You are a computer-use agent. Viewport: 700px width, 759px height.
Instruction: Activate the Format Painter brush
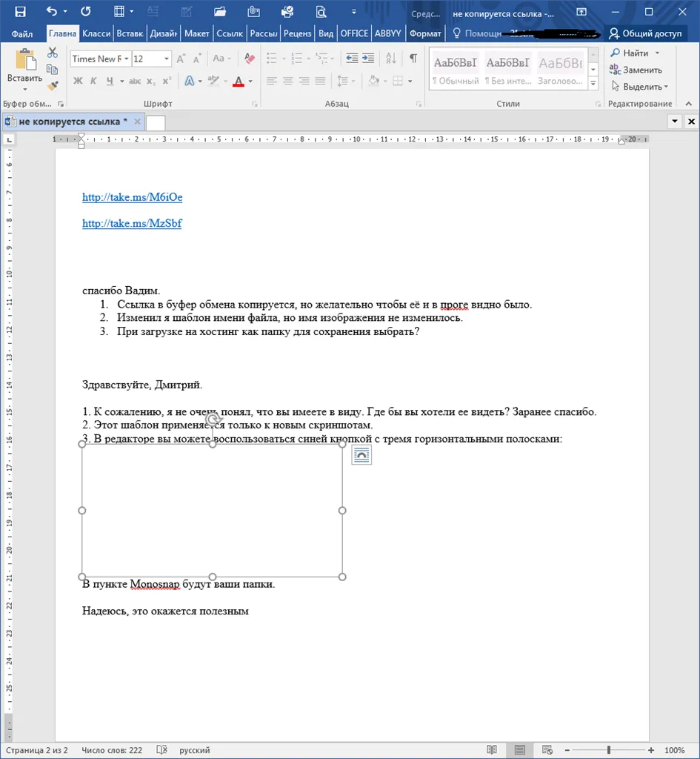53,86
